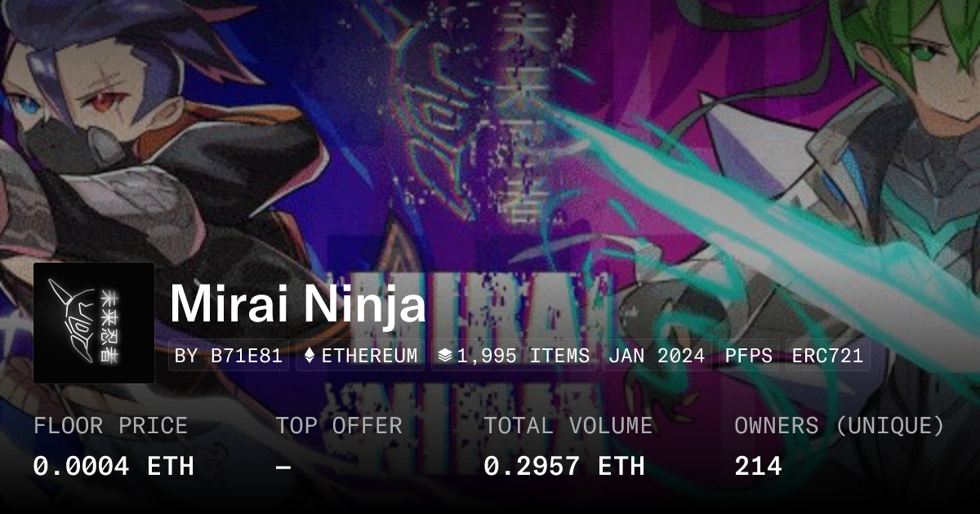Click the stacked layers items icon

(445, 356)
